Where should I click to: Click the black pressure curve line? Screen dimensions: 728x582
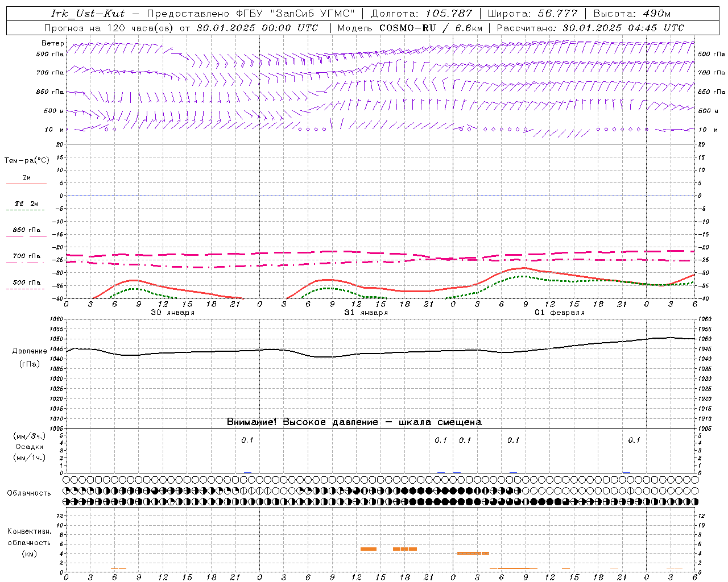381,353
